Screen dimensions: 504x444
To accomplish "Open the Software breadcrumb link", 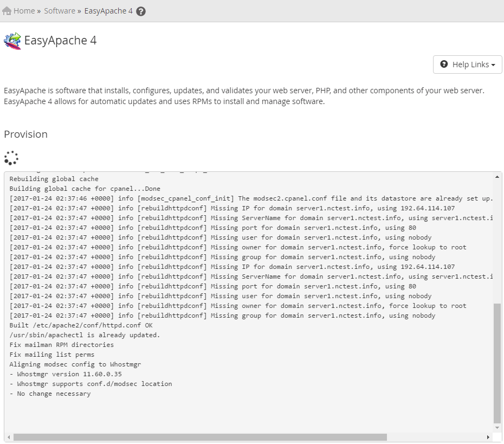I will coord(60,11).
